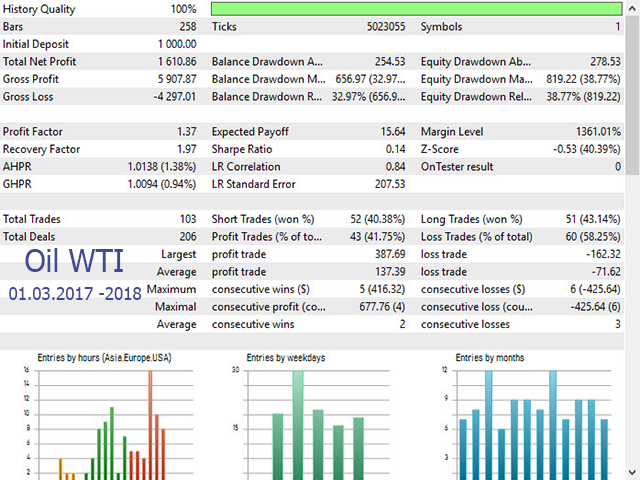
Task: Select LR Correlation value 0.84
Action: 396,167
